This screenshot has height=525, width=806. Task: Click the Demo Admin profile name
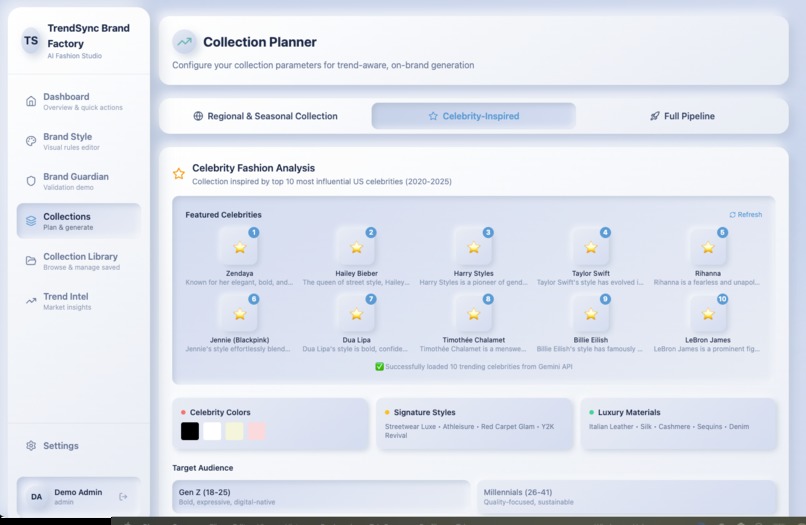click(78, 492)
